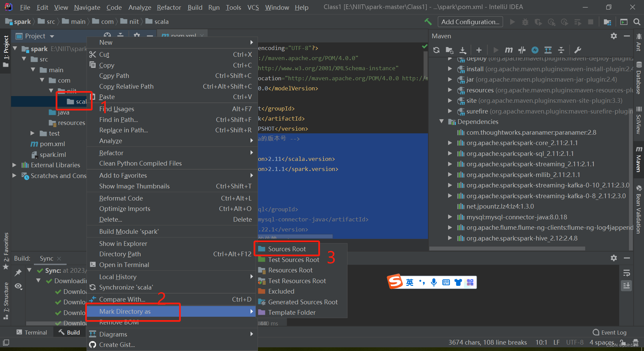Screen dimensions: 644x351
Task: Select Mark Directory as menu entry
Action: tap(172, 311)
